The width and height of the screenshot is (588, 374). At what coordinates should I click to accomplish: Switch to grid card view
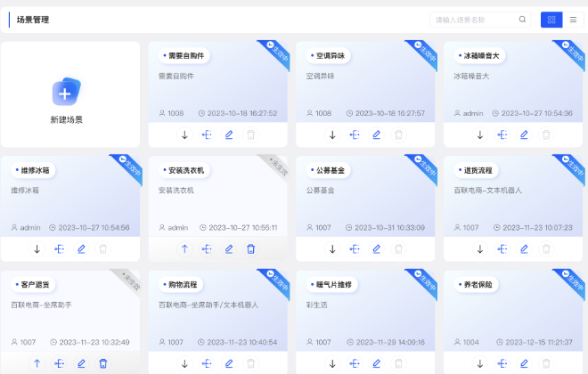click(551, 19)
